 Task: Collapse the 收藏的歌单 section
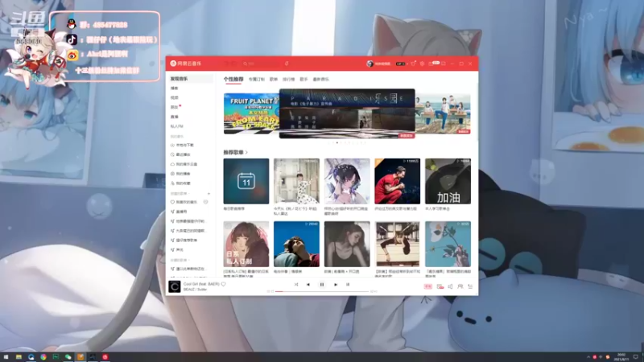[x=180, y=260]
